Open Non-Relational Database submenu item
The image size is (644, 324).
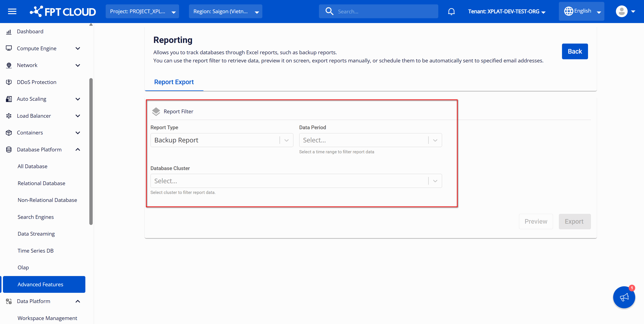47,200
